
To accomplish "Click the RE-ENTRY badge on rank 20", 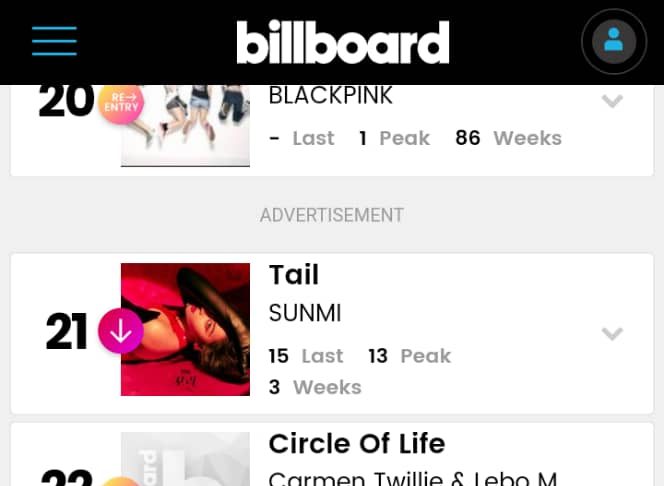I will click(x=121, y=103).
